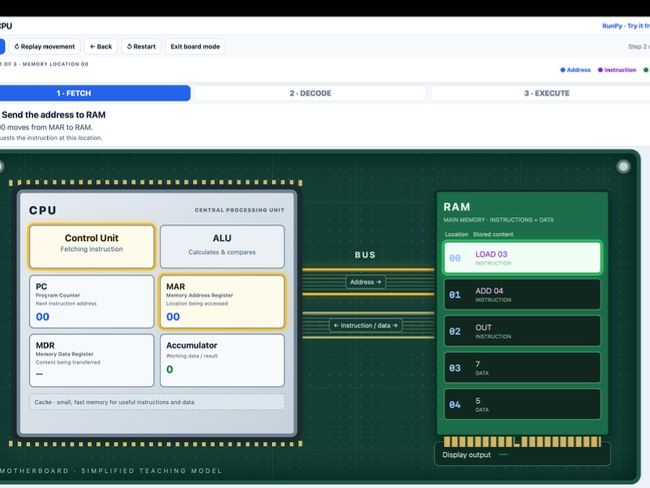Click the Cache description strip
The width and height of the screenshot is (650, 488).
157,402
